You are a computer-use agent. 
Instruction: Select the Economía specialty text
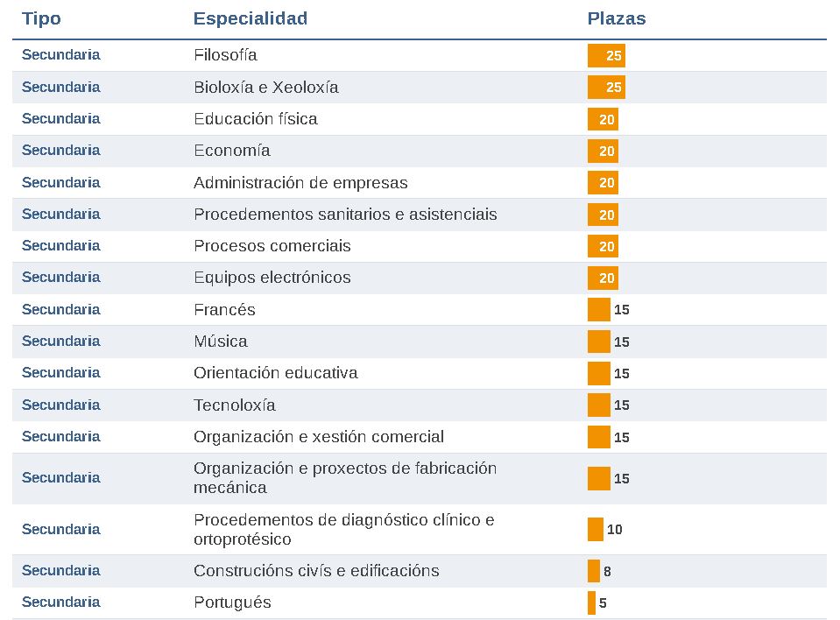(x=232, y=151)
